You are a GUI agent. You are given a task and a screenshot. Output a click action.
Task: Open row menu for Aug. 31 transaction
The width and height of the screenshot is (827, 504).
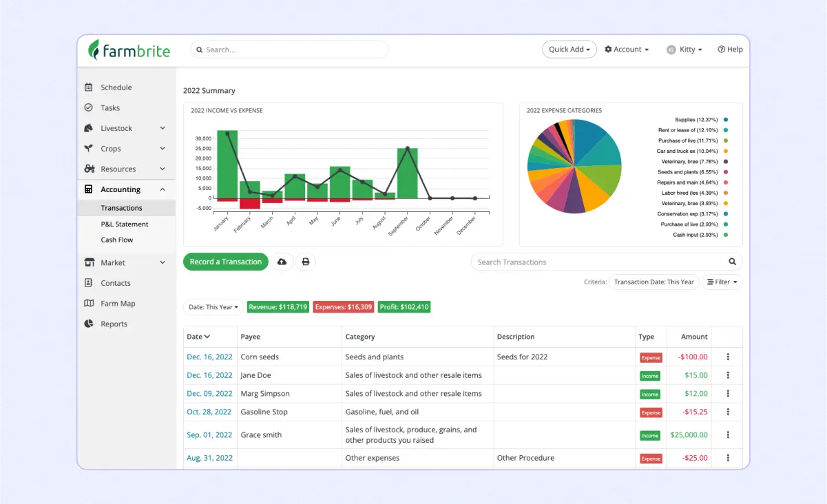pyautogui.click(x=728, y=458)
